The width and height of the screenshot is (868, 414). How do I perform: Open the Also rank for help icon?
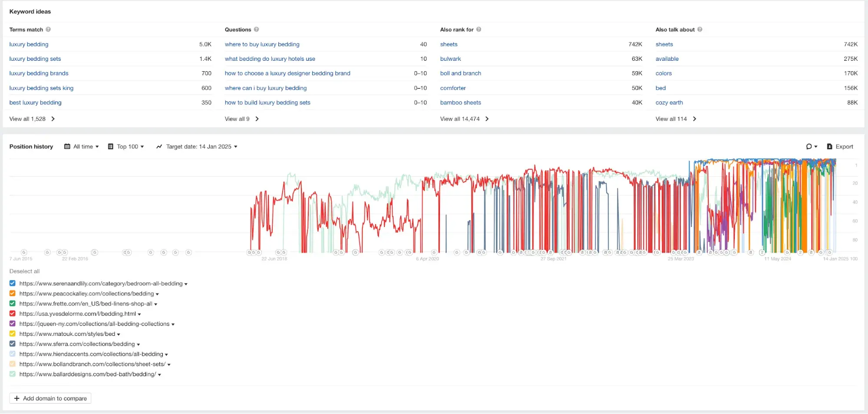click(x=479, y=30)
